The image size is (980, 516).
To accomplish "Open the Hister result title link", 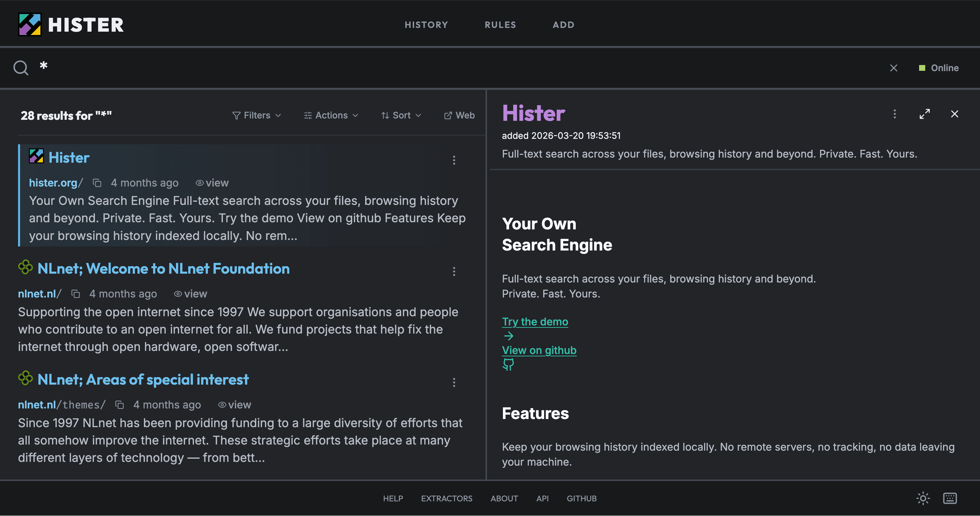I will pyautogui.click(x=69, y=158).
